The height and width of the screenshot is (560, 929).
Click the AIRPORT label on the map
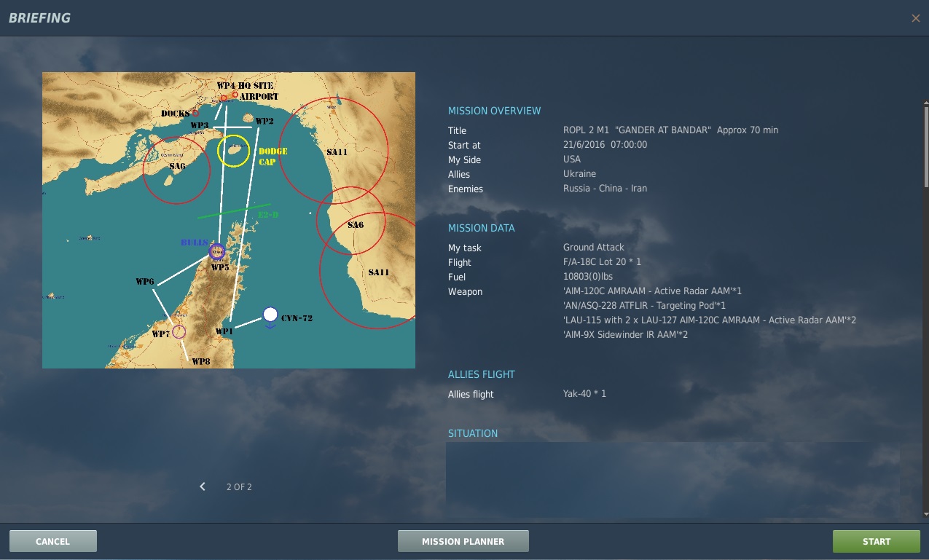259,96
